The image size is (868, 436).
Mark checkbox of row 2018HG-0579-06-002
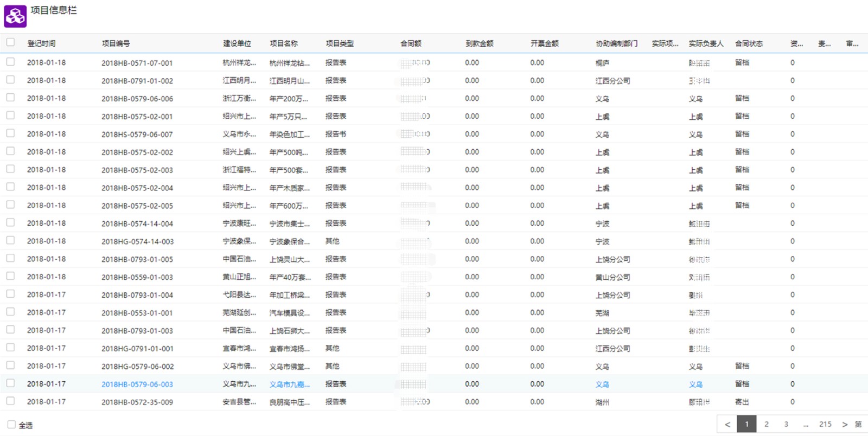pos(10,366)
